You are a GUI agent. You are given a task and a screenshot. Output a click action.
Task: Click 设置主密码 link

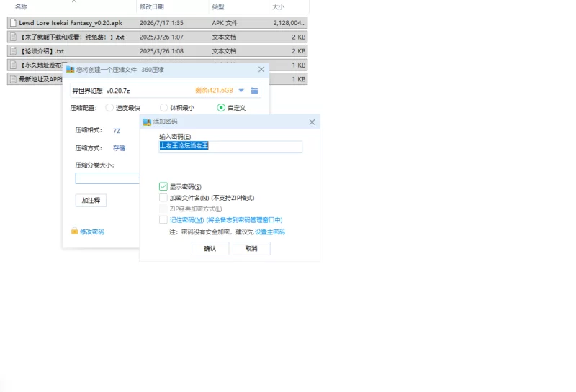[x=269, y=232]
